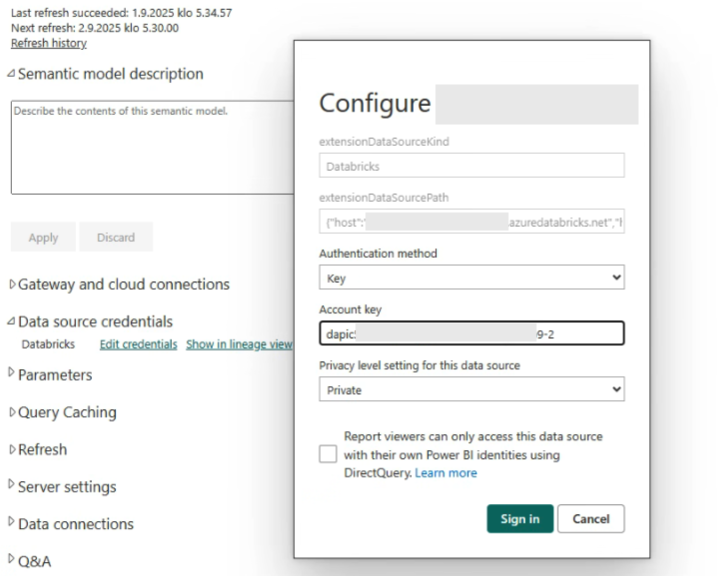Screen dimensions: 726x576
Task: Expand the Parameters section
Action: click(55, 375)
